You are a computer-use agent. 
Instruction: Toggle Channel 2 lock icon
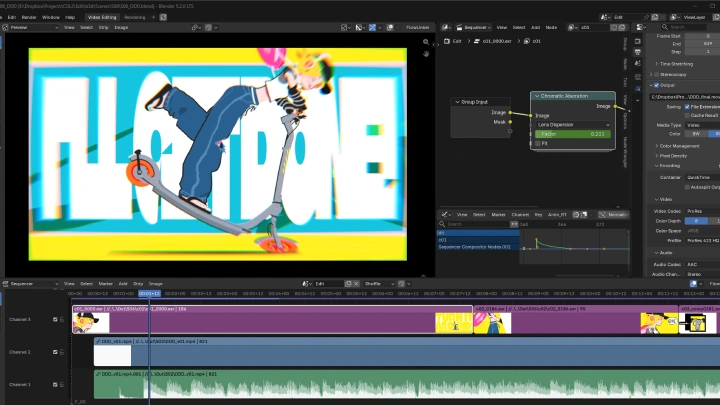[x=62, y=352]
